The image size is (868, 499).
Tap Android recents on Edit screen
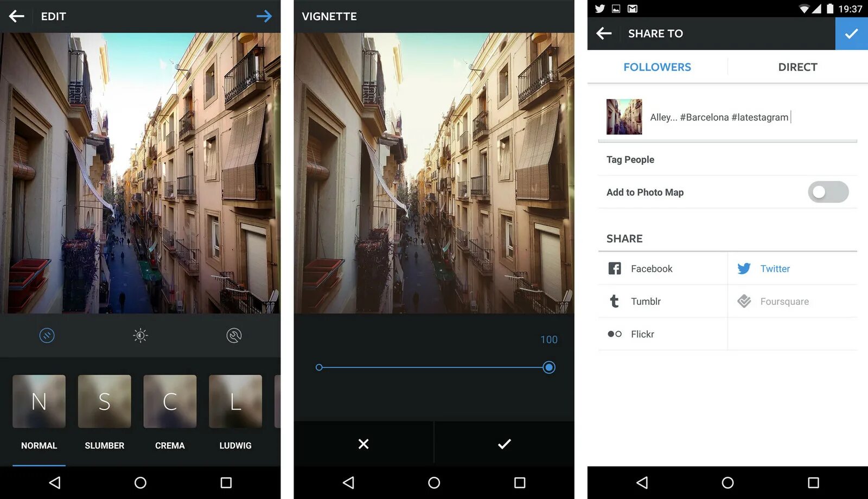click(x=226, y=483)
